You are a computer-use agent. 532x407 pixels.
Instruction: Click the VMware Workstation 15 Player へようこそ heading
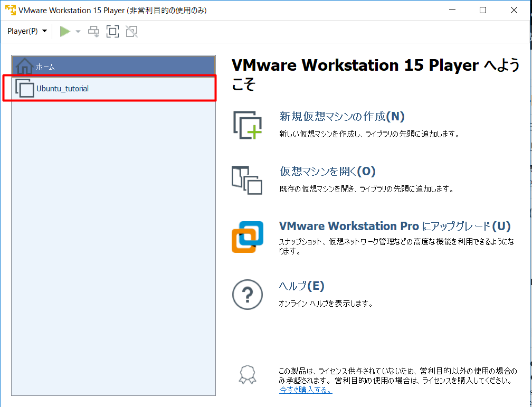(376, 74)
